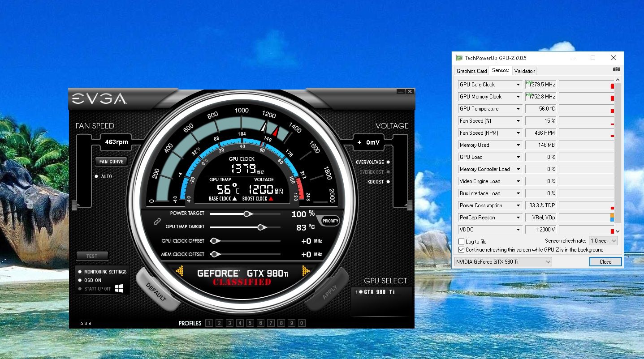Click the GPU-Z scrollbar up arrow
This screenshot has width=644, height=359.
pyautogui.click(x=618, y=80)
